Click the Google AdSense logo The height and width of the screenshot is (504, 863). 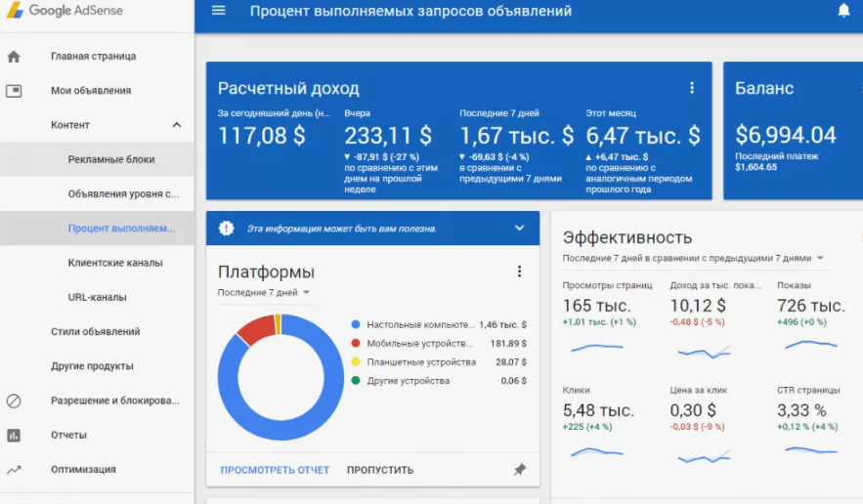coord(65,11)
